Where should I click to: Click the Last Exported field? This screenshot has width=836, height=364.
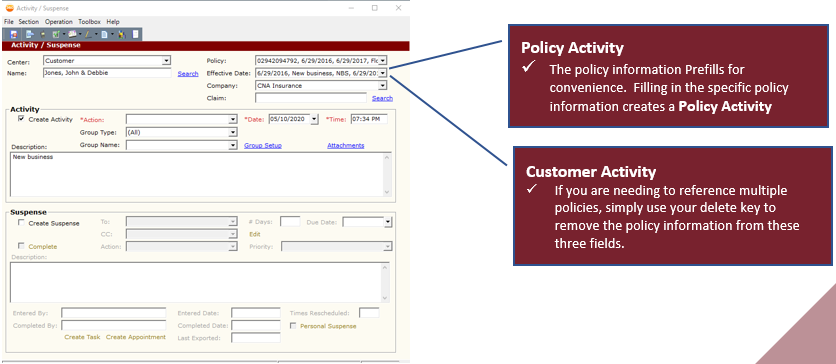click(x=256, y=337)
